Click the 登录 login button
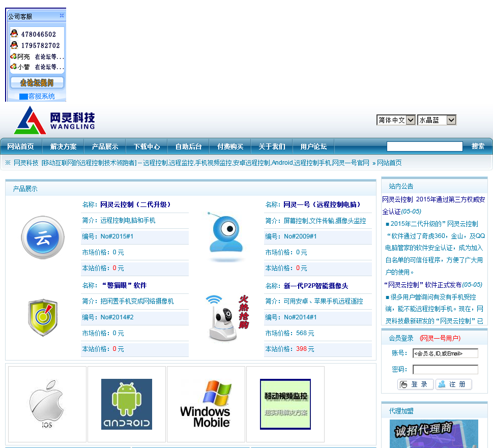The width and height of the screenshot is (493, 448). pos(416,384)
